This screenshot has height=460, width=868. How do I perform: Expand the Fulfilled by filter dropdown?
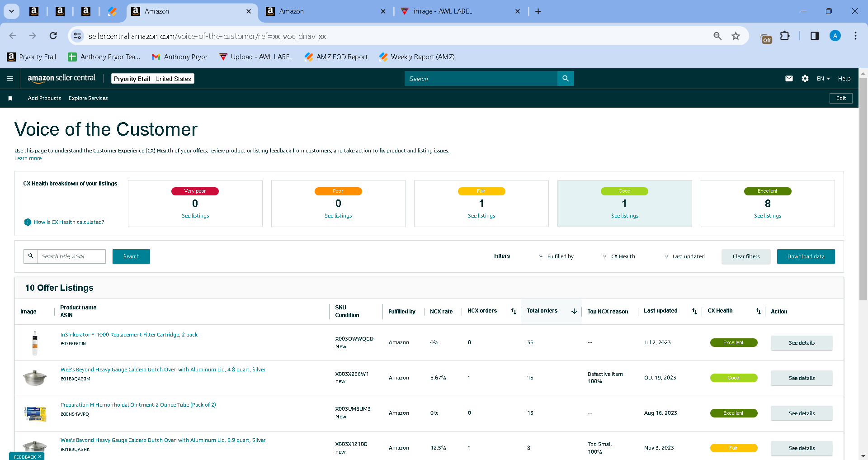[x=556, y=256]
